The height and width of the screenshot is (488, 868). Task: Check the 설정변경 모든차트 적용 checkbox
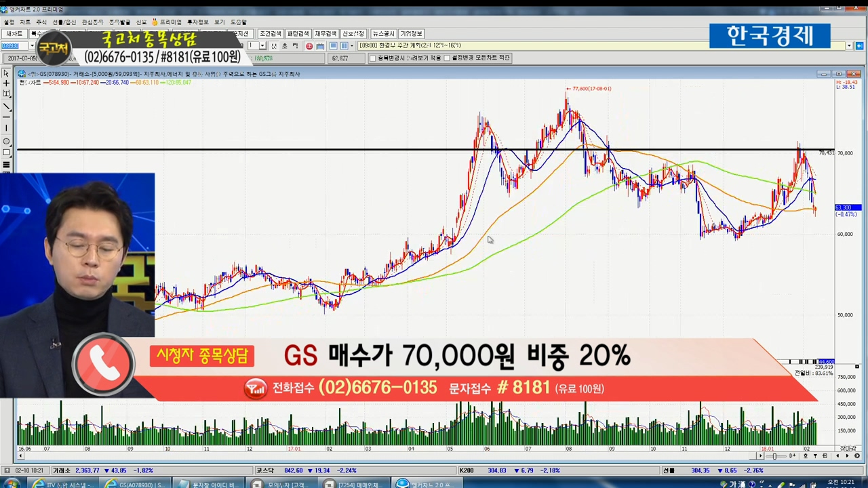click(448, 58)
